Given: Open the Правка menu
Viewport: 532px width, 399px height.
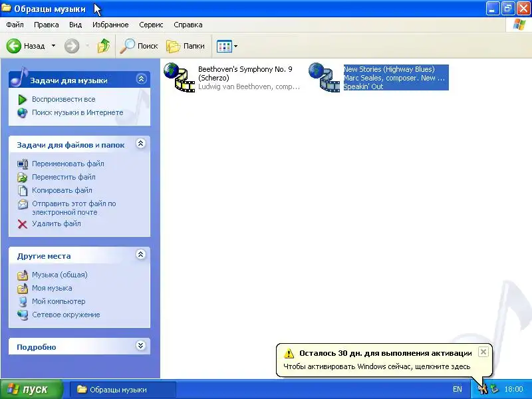Looking at the screenshot, I should click(46, 25).
